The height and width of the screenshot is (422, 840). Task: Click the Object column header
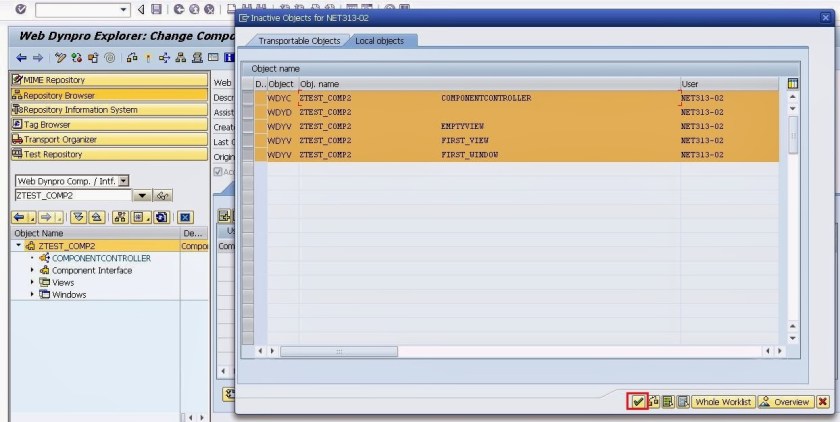click(x=282, y=84)
